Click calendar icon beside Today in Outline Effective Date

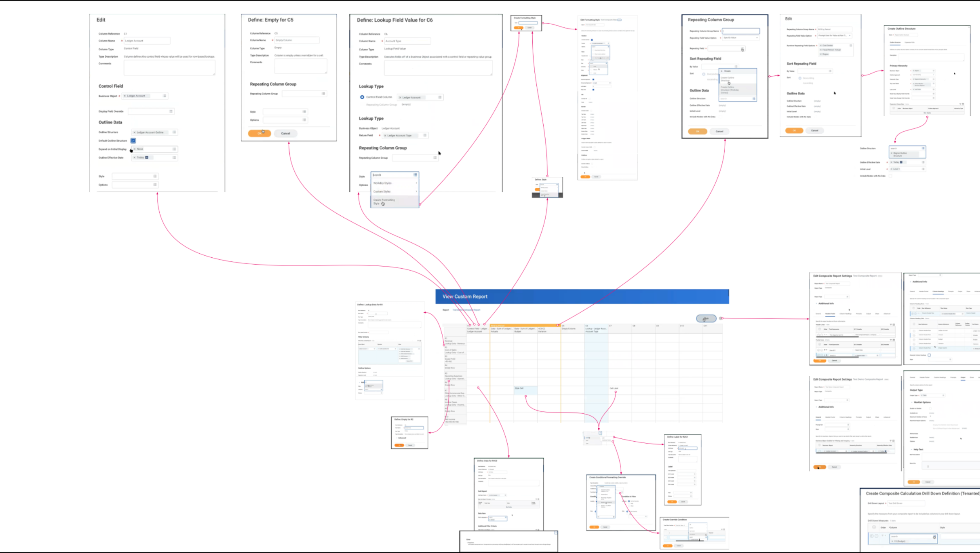[x=147, y=158]
